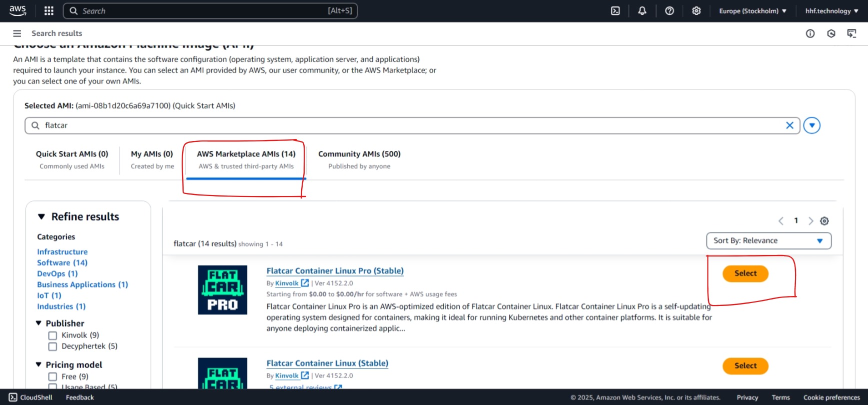Click the CloudShell icon in footer
The image size is (868, 405).
coord(13,397)
